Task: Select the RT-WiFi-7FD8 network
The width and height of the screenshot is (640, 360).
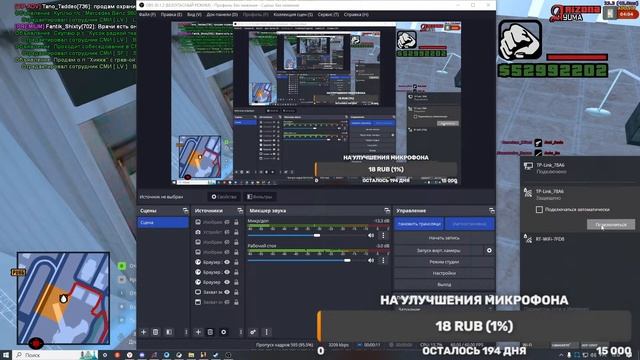Action: click(x=580, y=239)
